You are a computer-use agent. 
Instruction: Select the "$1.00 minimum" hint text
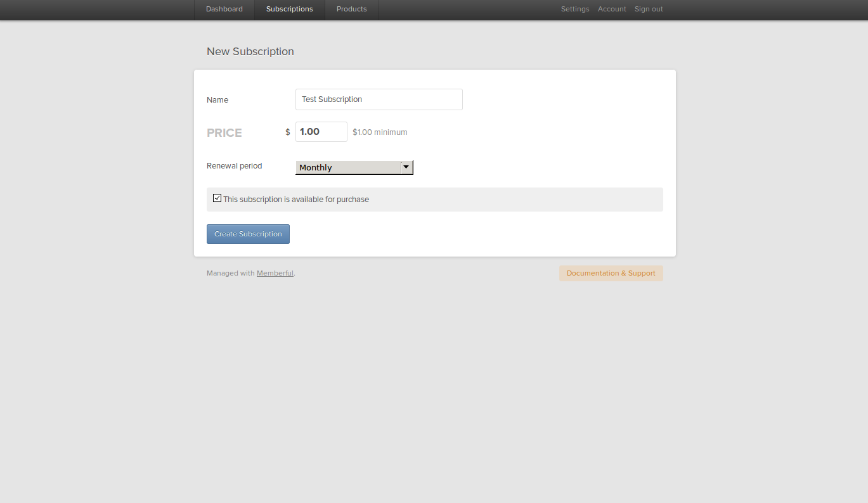coord(380,132)
